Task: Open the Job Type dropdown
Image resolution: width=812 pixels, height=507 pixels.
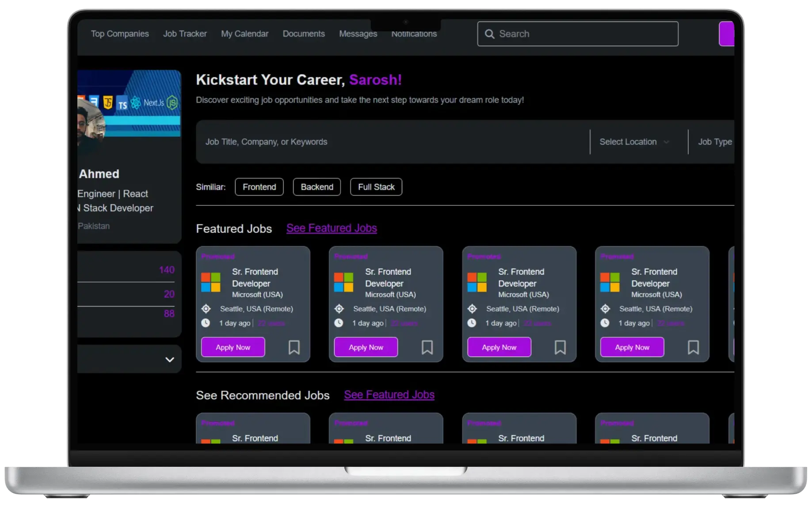Action: (x=714, y=142)
